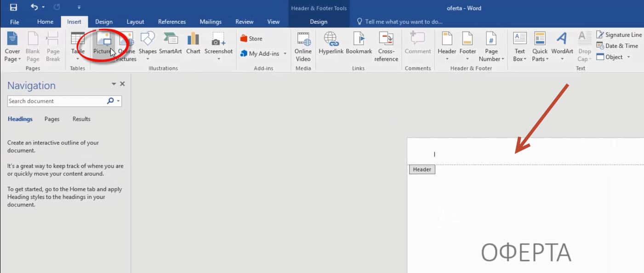Click the Pictures button

[103, 44]
